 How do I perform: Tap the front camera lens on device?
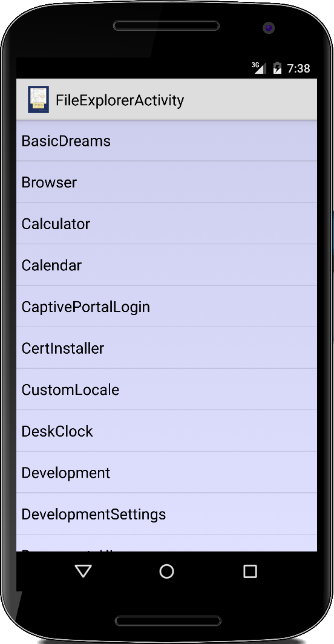268,28
